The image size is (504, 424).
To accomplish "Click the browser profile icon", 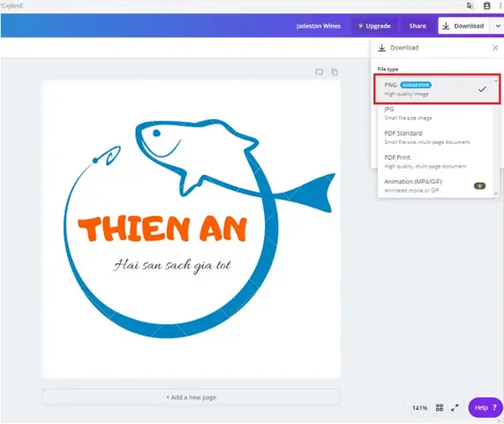I will click(x=487, y=5).
